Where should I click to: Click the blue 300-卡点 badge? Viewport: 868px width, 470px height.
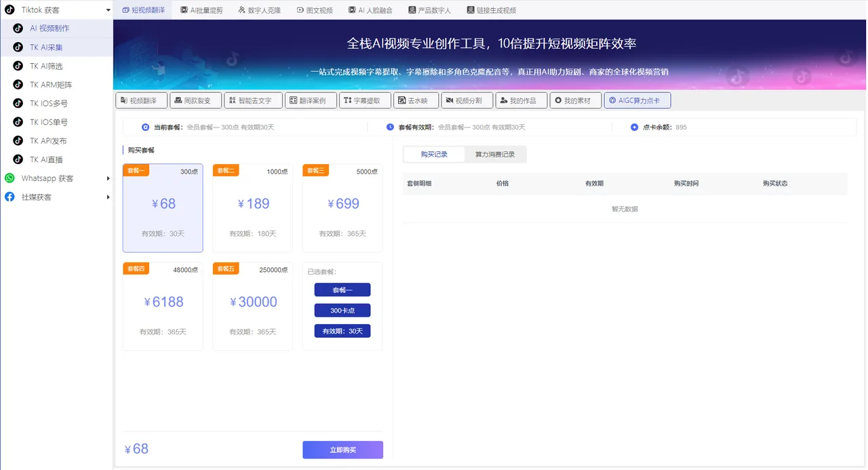click(x=342, y=310)
